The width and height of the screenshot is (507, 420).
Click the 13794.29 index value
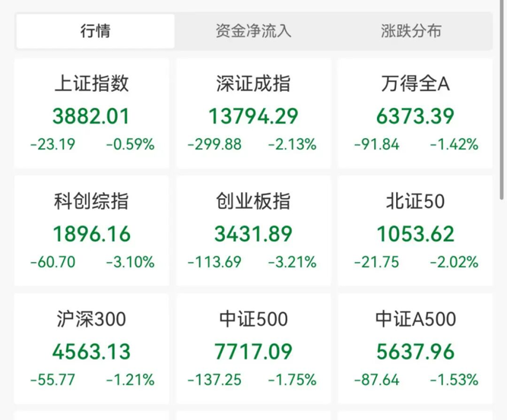[253, 116]
